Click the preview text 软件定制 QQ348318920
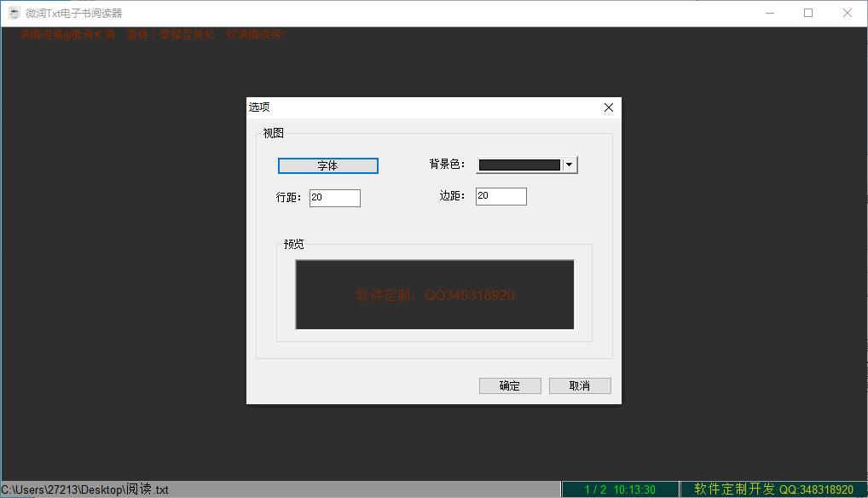 (435, 295)
